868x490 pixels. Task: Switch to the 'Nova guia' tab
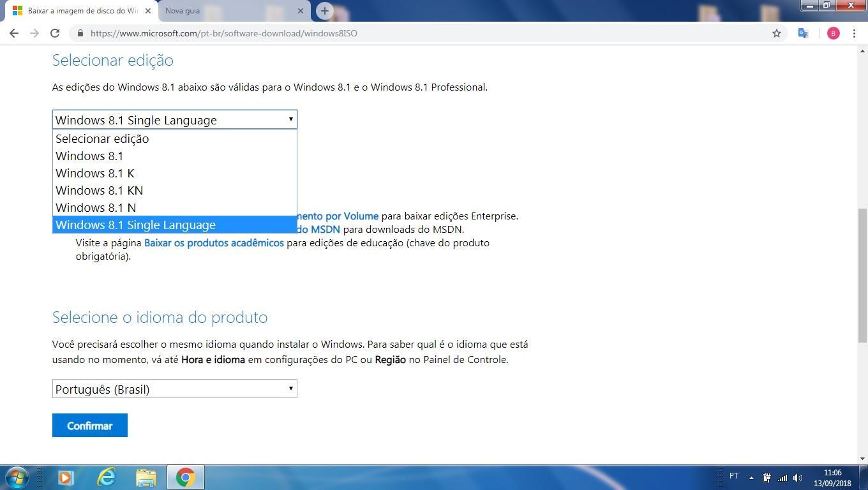(234, 10)
